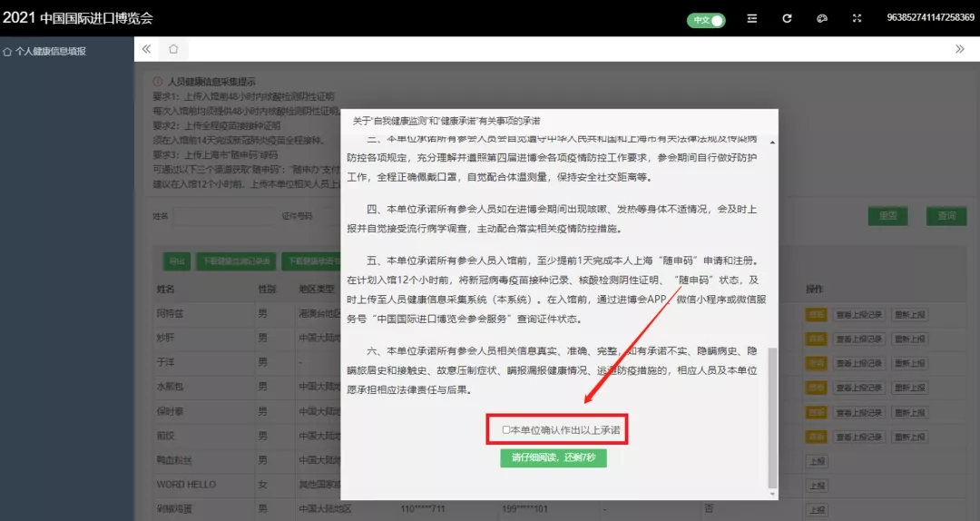This screenshot has height=521, width=980.
Task: Click the refresh icon in top bar
Action: (x=787, y=19)
